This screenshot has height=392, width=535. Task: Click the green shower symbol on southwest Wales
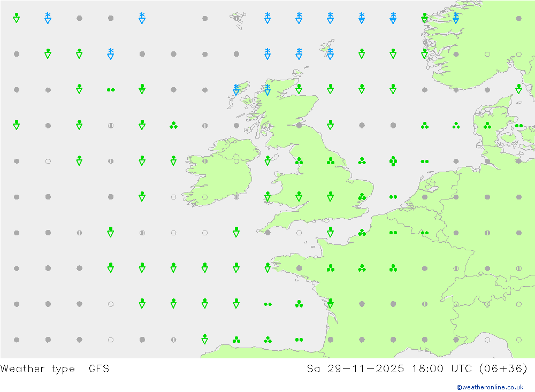click(267, 196)
